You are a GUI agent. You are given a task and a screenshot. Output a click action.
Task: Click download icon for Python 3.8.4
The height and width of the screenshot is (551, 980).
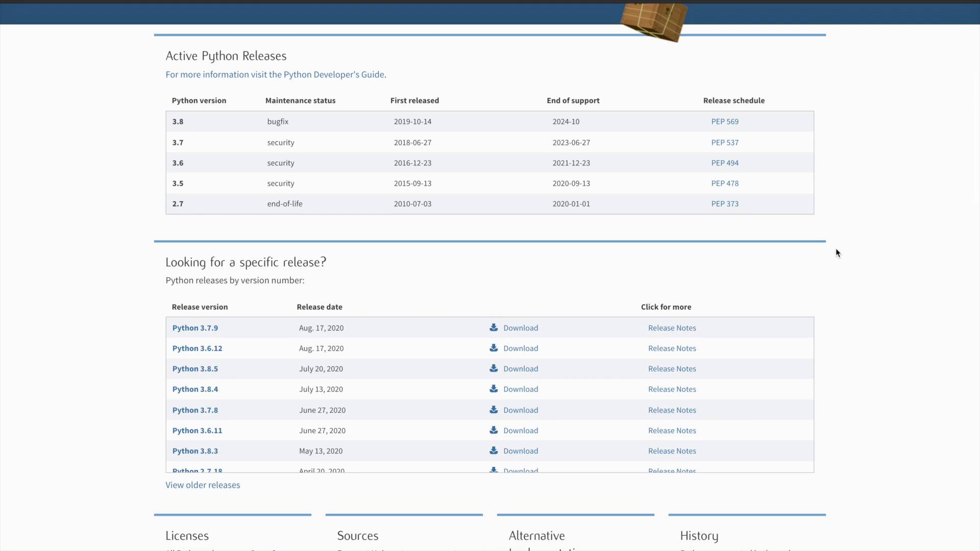[x=494, y=389]
